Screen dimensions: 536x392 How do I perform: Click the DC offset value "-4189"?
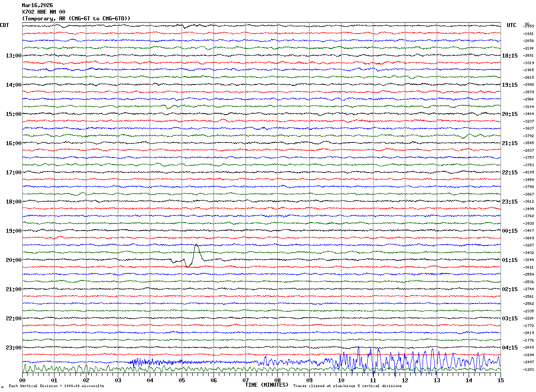[x=528, y=173]
